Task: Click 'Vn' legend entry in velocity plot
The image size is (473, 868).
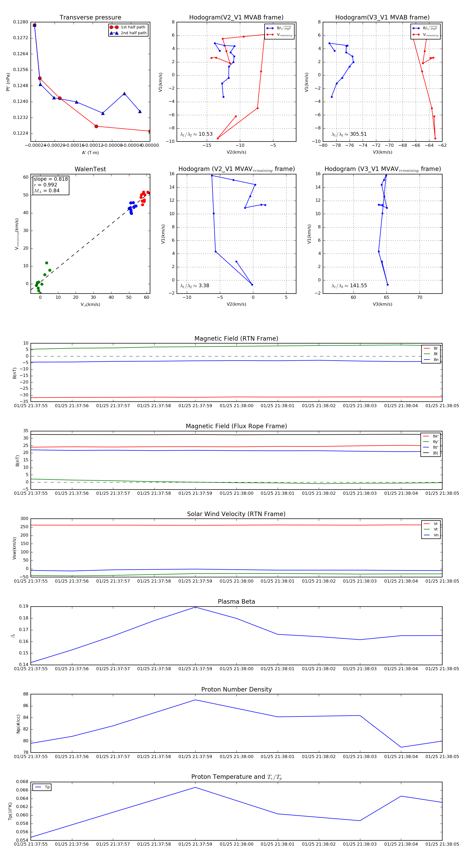Action: (x=431, y=535)
